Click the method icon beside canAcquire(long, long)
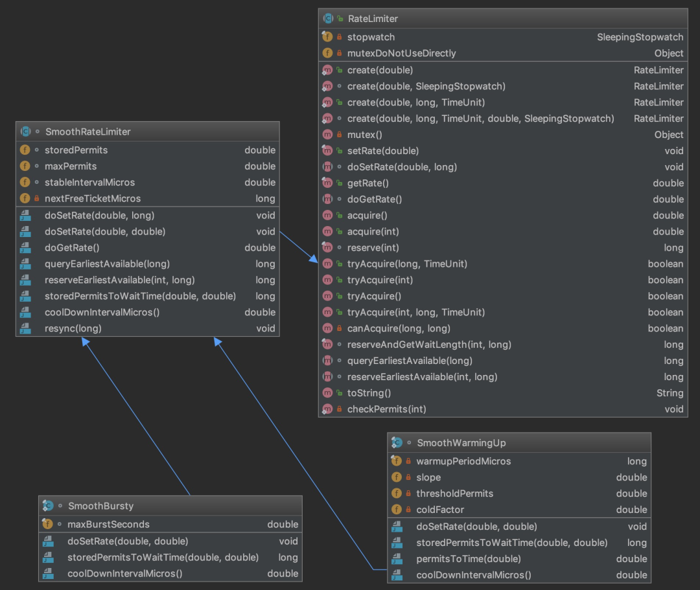 pyautogui.click(x=327, y=328)
